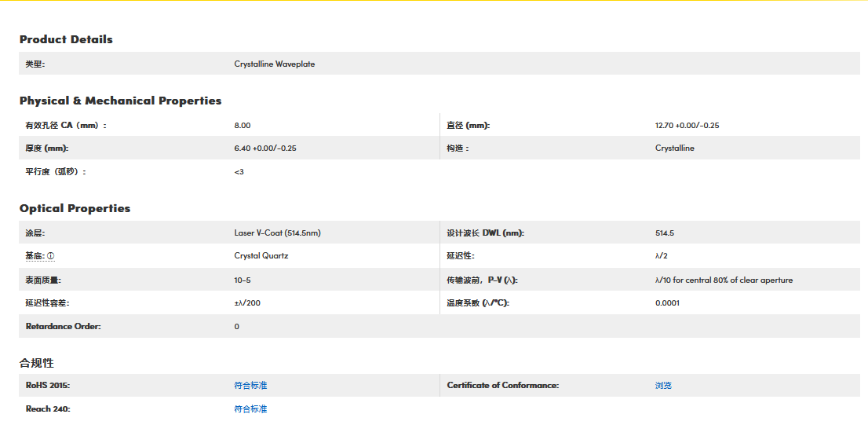The image size is (868, 436).
Task: Click the Physical & Mechanical Properties heading
Action: [120, 101]
